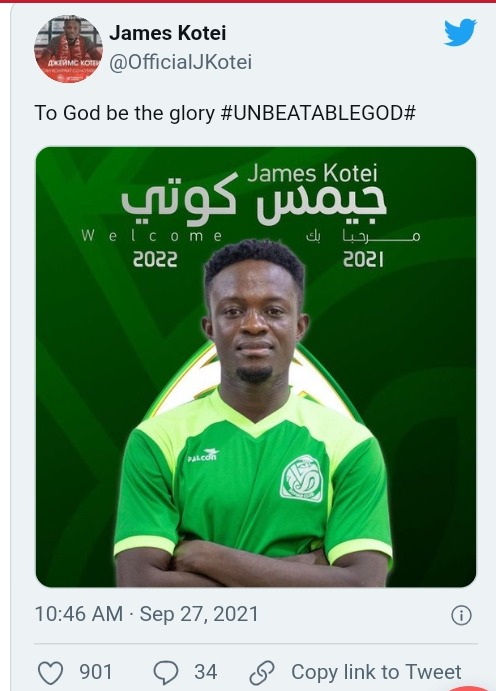This screenshot has width=496, height=691.
Task: Click the chain link icon
Action: (262, 672)
